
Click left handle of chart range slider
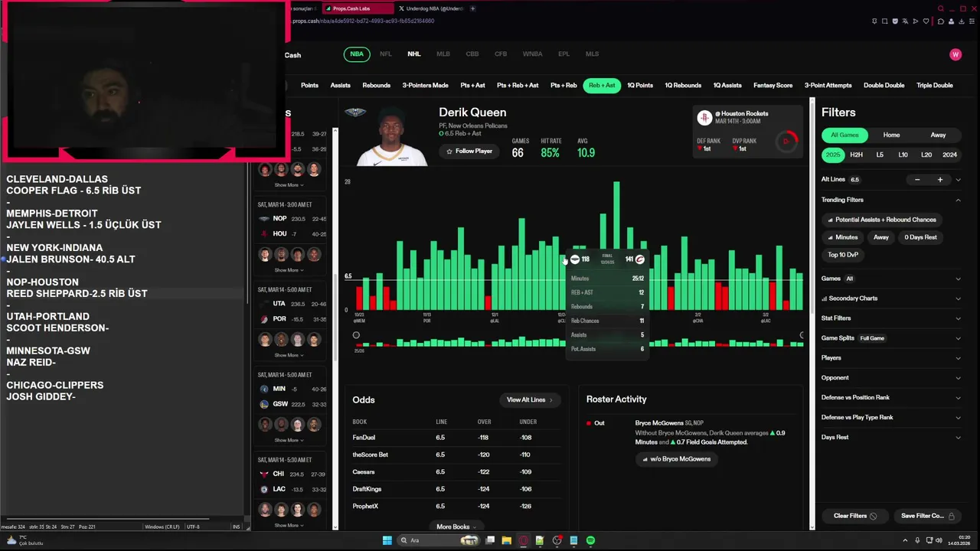click(356, 335)
